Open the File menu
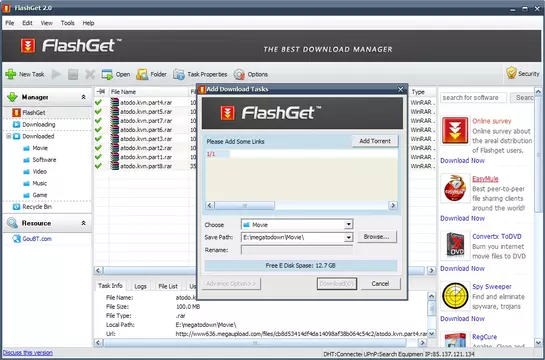545x360 pixels. coord(10,23)
